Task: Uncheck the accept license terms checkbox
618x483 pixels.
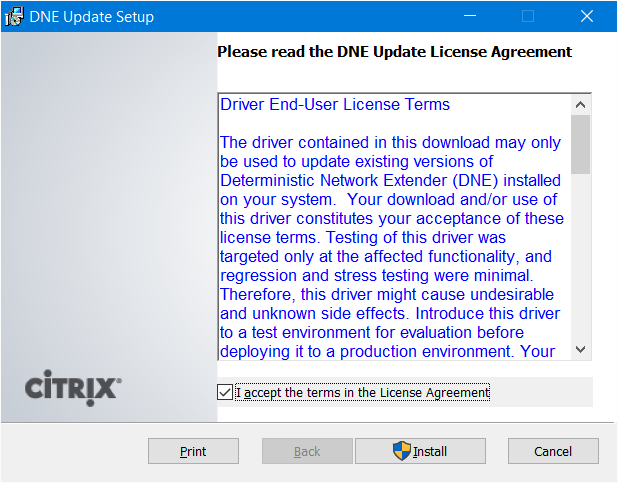Action: pos(225,392)
